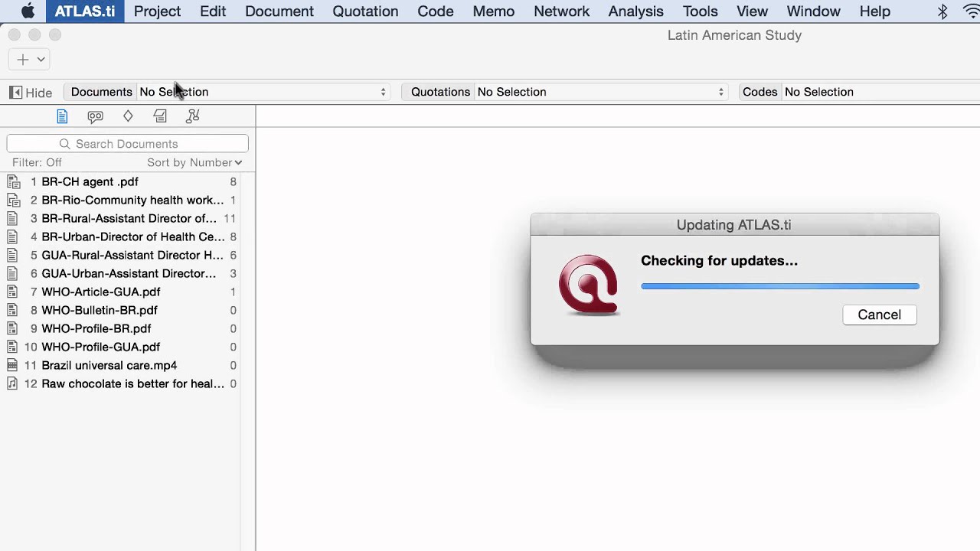Open the Quotation menu
Viewport: 980px width, 551px height.
[x=365, y=11]
